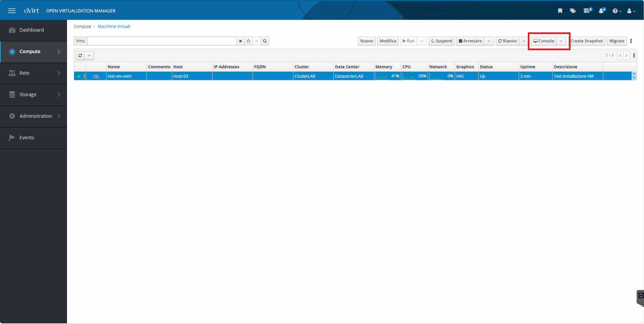Open the bookmarks icon in header

coord(560,11)
